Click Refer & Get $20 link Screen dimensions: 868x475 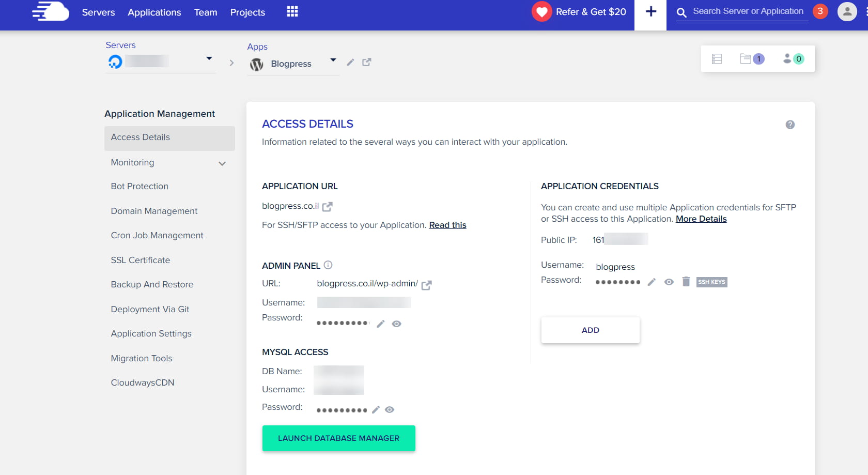(x=591, y=12)
